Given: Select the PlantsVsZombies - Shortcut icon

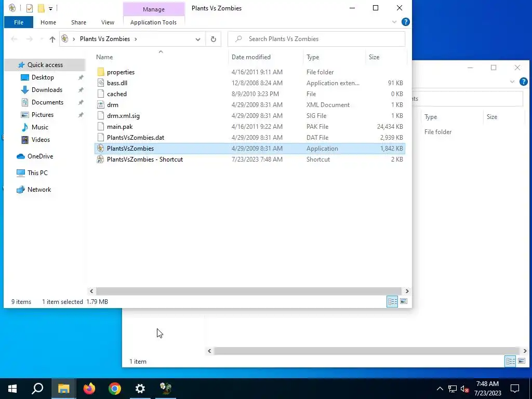Looking at the screenshot, I should pyautogui.click(x=100, y=159).
